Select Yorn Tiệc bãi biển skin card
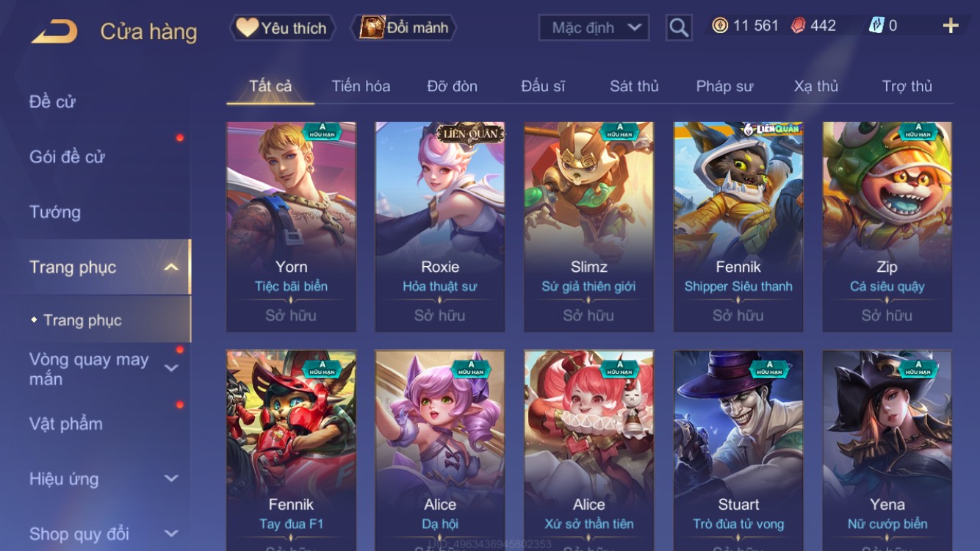The height and width of the screenshot is (551, 980). [x=292, y=227]
